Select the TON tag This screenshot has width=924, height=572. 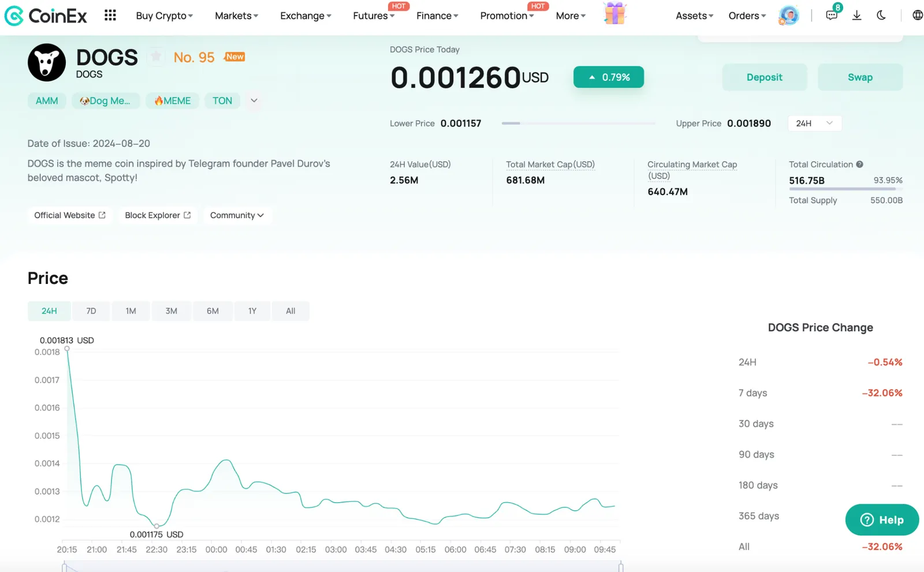point(222,101)
